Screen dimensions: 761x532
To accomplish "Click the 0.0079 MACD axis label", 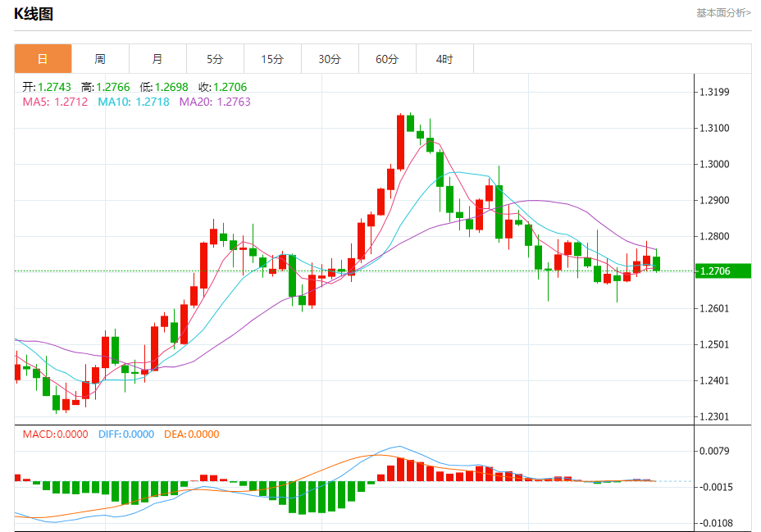I will [x=714, y=451].
